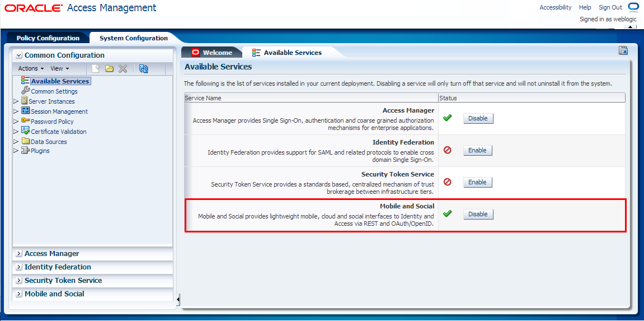
Task: Open the Help link
Action: pyautogui.click(x=585, y=7)
